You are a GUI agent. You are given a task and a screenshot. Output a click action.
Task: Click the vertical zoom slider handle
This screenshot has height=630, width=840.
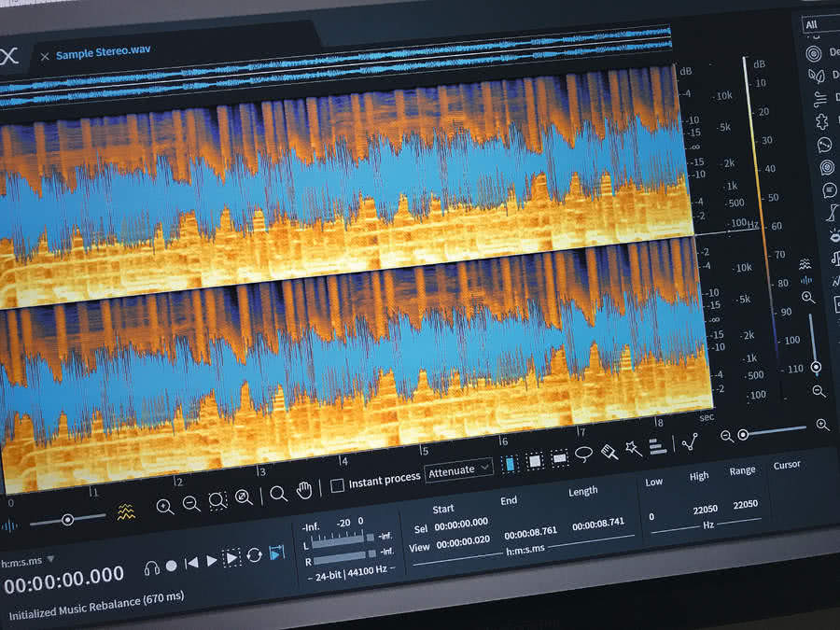(816, 367)
